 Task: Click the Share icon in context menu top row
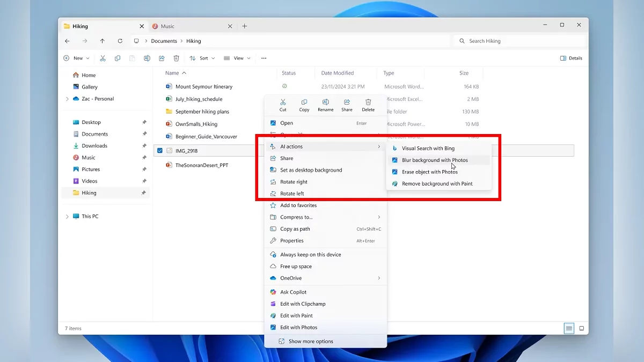tap(347, 105)
